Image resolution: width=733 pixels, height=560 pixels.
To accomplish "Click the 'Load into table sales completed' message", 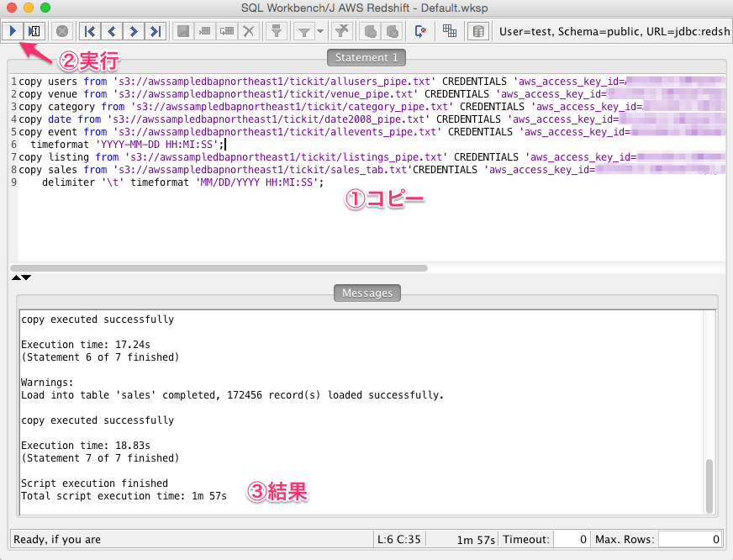I will (x=232, y=395).
